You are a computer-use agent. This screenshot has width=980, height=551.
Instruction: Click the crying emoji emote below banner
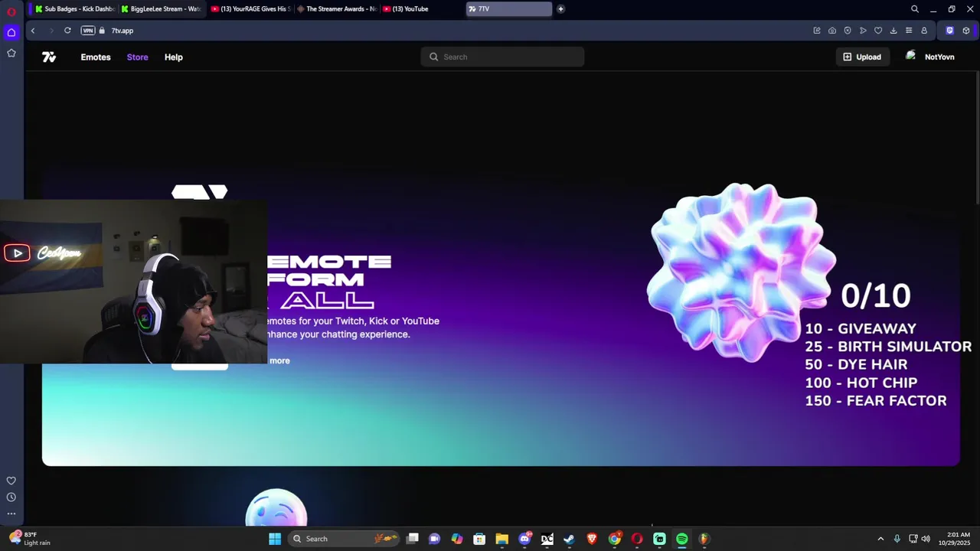(276, 508)
